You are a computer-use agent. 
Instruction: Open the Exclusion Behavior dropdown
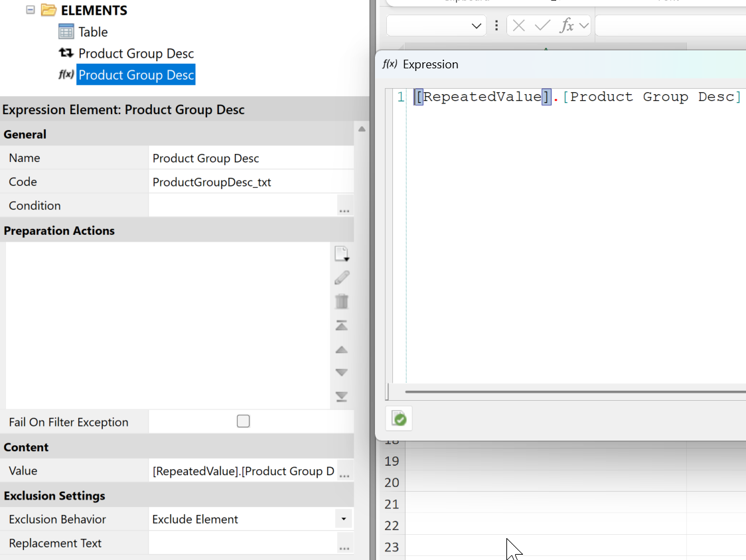pos(343,519)
